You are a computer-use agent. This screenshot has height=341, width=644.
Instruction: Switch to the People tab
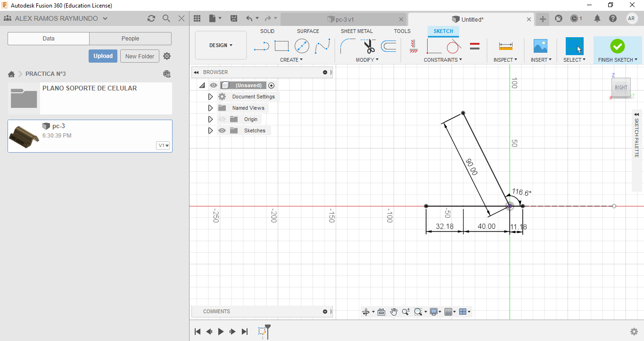click(x=130, y=39)
